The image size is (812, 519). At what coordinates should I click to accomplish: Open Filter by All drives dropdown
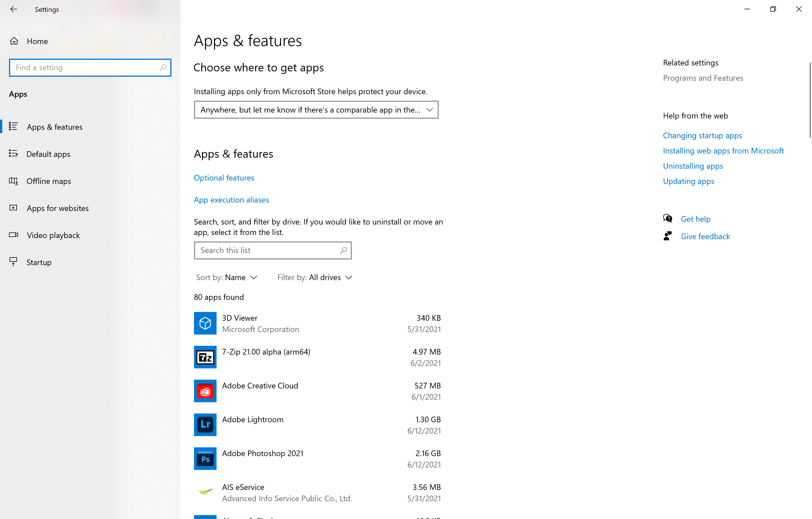315,277
